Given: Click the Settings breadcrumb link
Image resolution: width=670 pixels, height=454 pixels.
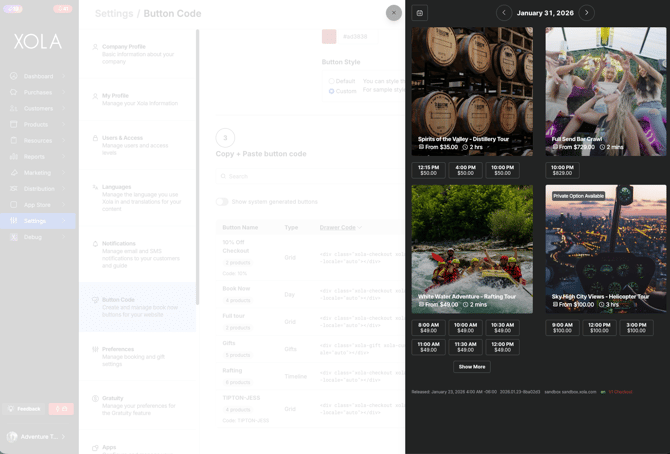Looking at the screenshot, I should [114, 14].
